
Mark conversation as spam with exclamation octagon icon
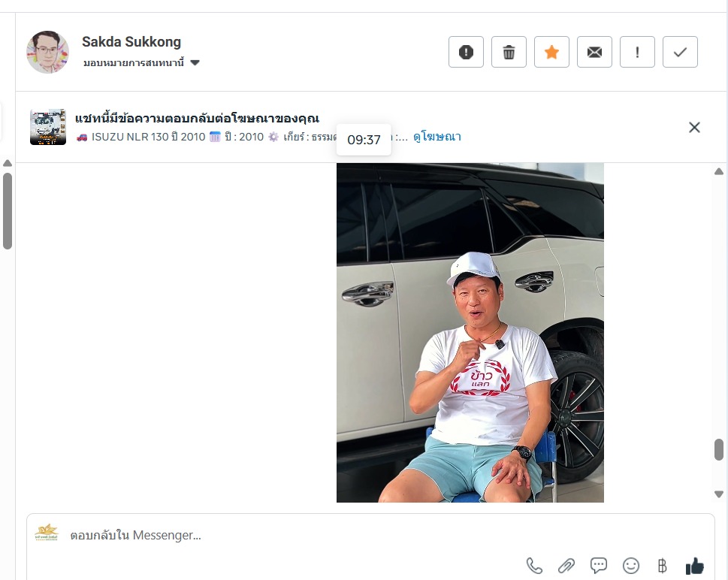(x=466, y=52)
